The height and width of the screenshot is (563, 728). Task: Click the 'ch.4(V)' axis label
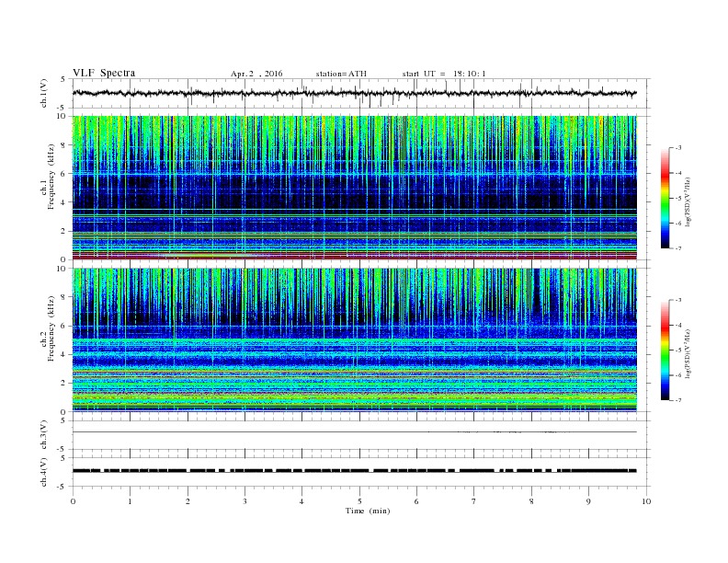44,473
